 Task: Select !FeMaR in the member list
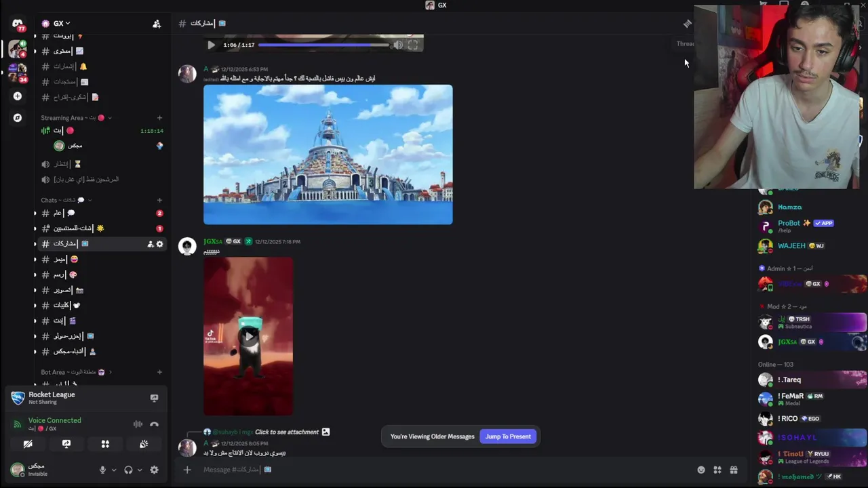(812, 399)
